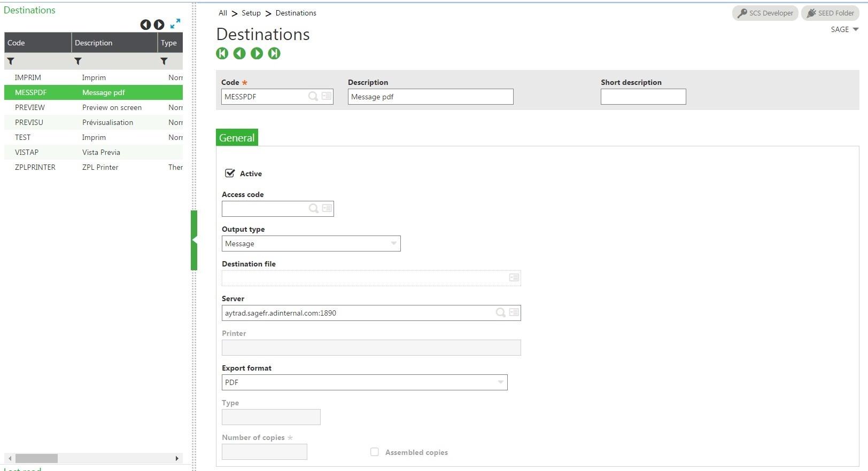
Task: Collapse the left panel with green handle
Action: pyautogui.click(x=194, y=240)
